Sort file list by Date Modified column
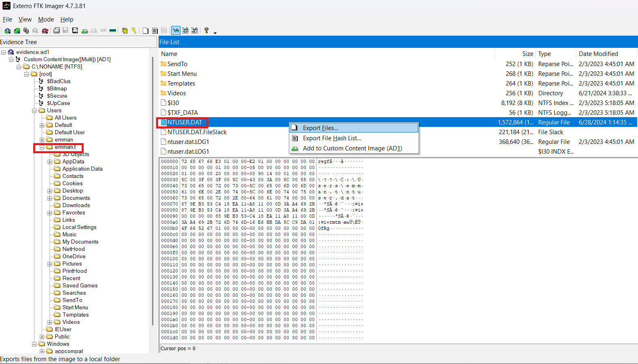Screen dimensions: 638x364 (x=607, y=54)
